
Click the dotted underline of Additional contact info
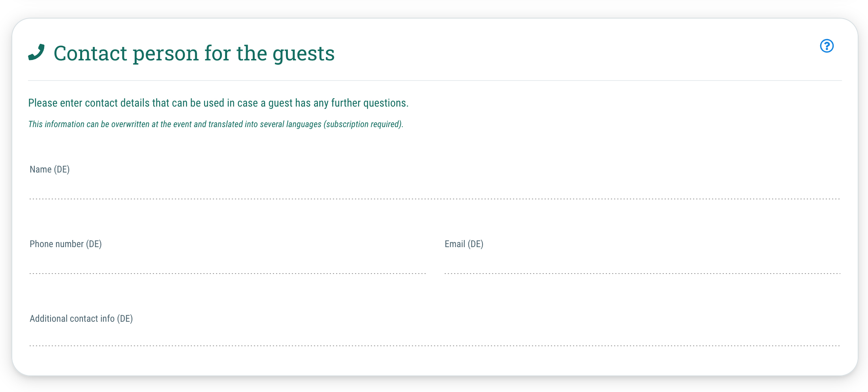434,346
